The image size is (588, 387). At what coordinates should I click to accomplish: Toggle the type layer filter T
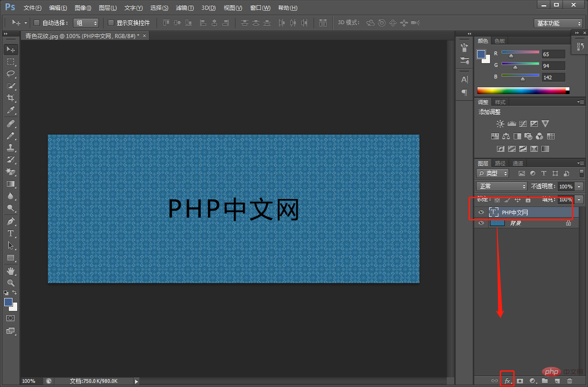point(544,174)
